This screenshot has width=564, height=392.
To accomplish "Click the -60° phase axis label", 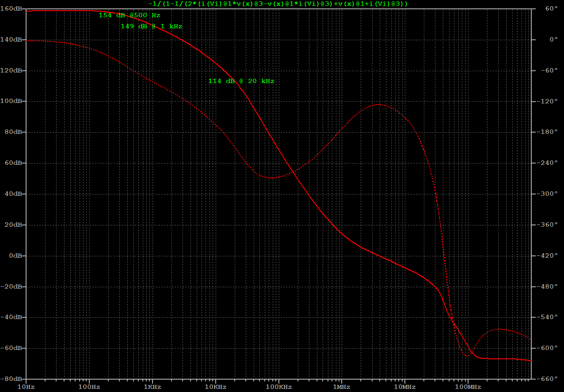I will 550,71.
